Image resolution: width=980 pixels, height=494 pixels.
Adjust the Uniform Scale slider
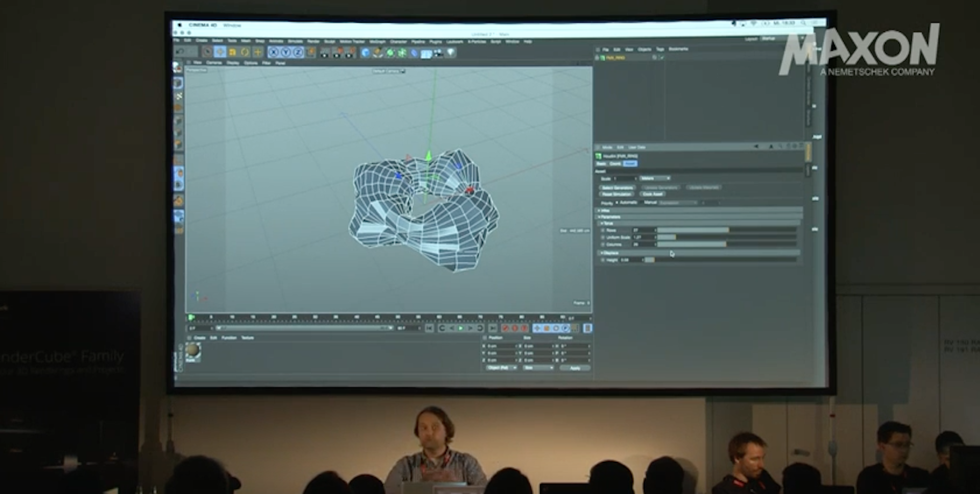(727, 237)
